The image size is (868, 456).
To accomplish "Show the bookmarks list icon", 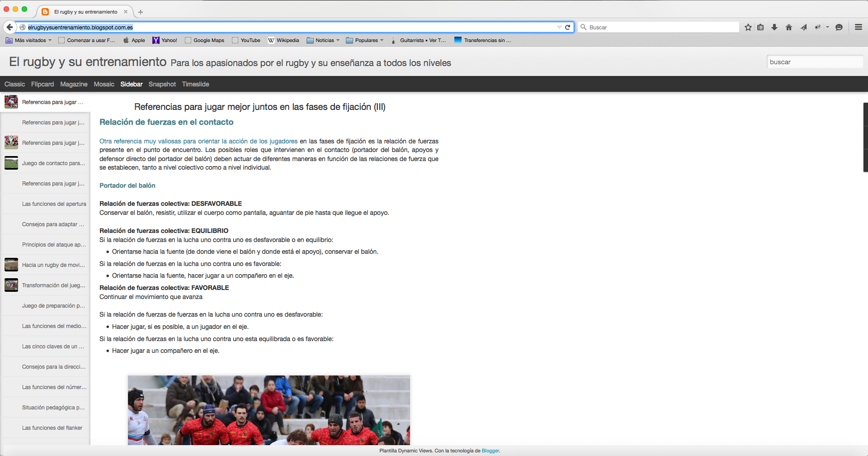I will (760, 27).
